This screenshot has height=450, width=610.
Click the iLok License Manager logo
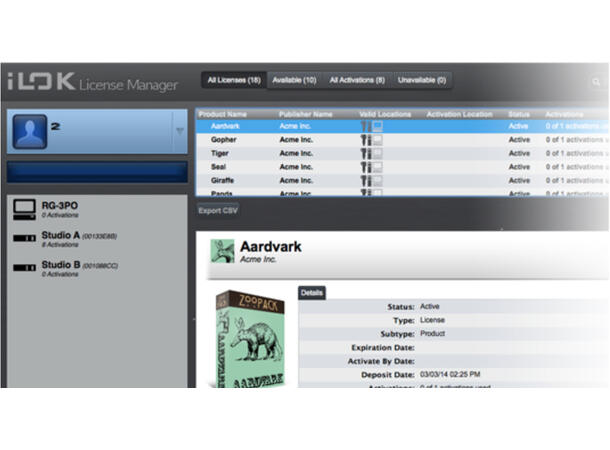[x=93, y=82]
